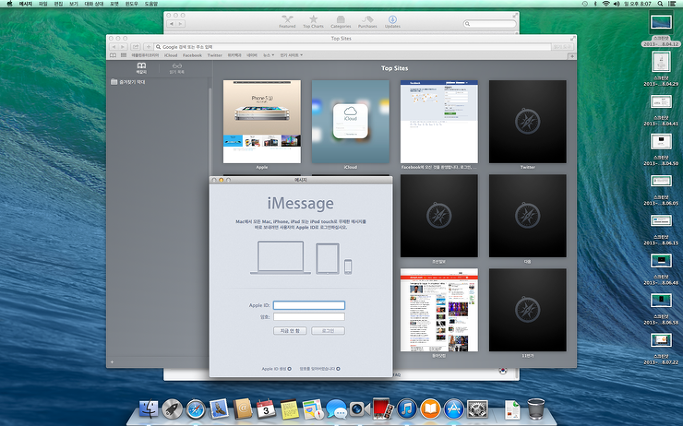Open App Store icon in dock
Screen dimensions: 683x426
pyautogui.click(x=454, y=409)
